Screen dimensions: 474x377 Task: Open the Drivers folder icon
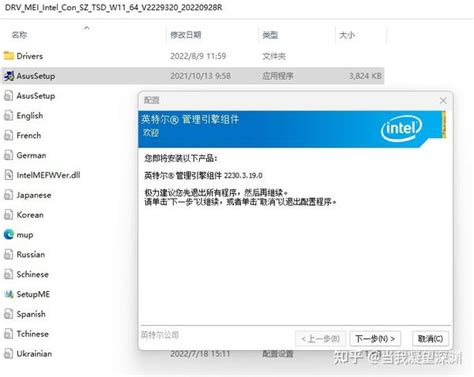point(9,56)
